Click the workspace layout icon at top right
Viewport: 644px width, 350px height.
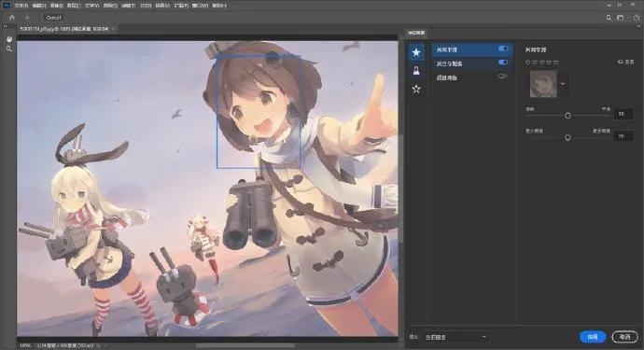(x=620, y=18)
